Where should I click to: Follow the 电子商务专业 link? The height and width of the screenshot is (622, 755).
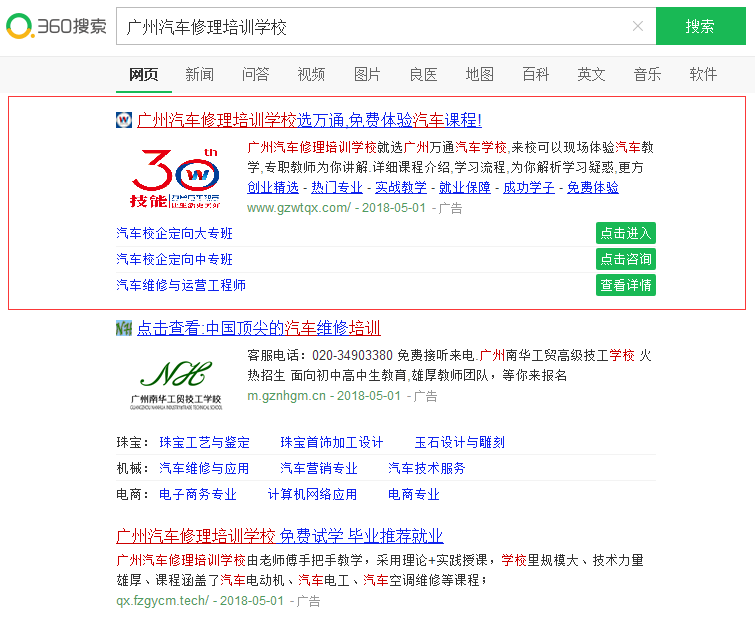[x=198, y=494]
